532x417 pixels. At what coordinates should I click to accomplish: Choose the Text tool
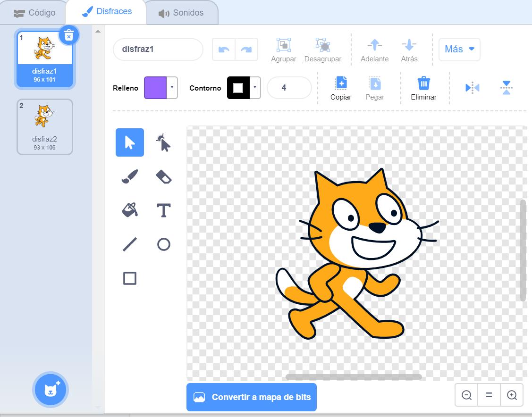(x=163, y=210)
